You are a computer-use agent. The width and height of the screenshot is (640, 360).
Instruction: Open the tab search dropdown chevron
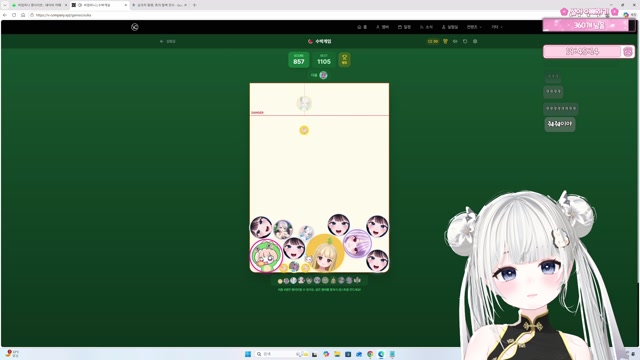4,5
